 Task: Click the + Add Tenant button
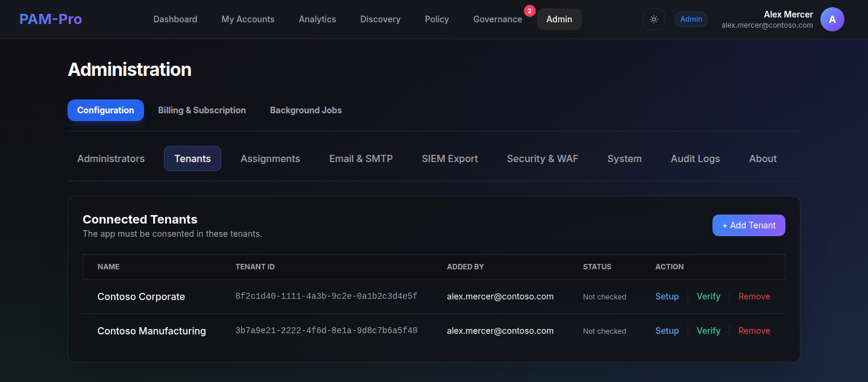749,225
